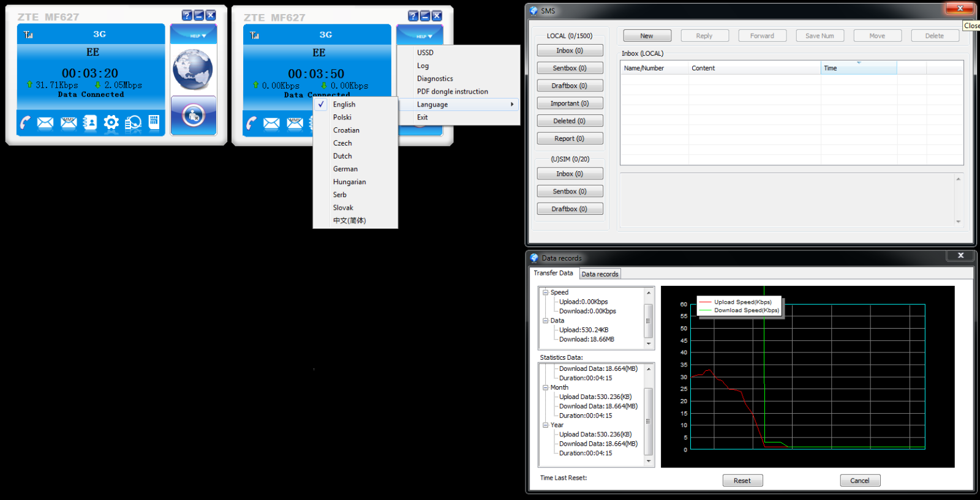Click the Forward button in SMS
Screen dimensions: 980x500
762,35
